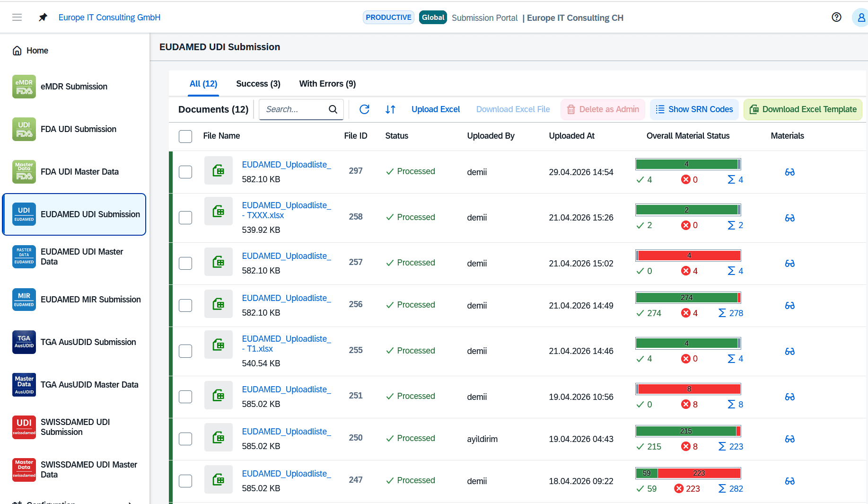View materials glasses icon for File ID 255
Viewport: 868px width, 504px height.
pyautogui.click(x=790, y=352)
